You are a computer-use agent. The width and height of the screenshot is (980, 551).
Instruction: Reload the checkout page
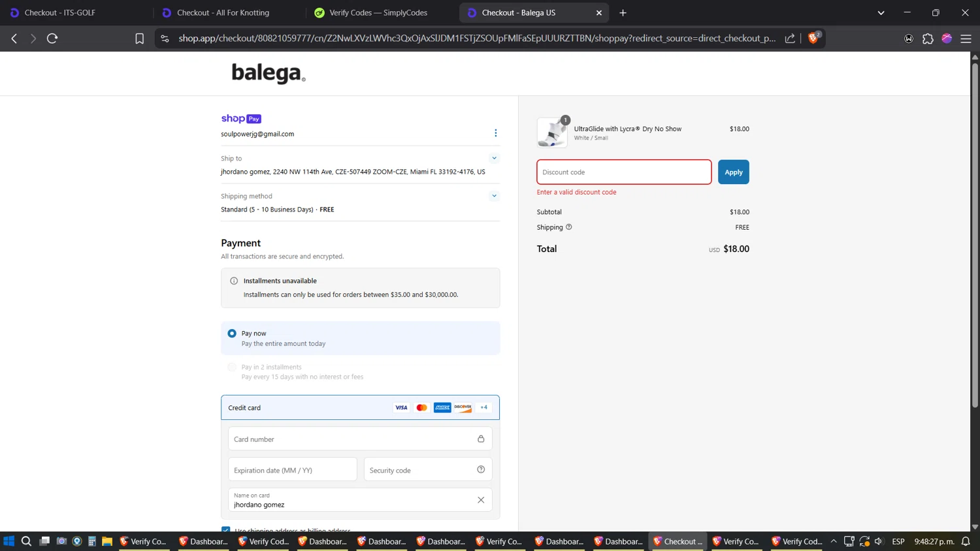click(52, 39)
